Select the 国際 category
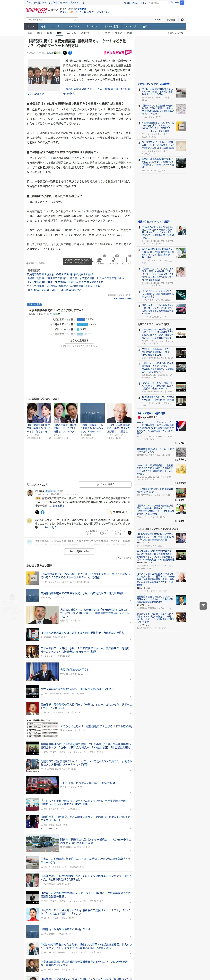The height and width of the screenshot is (980, 210). click(x=49, y=33)
